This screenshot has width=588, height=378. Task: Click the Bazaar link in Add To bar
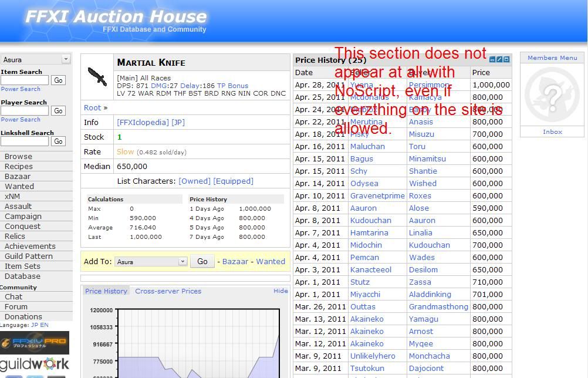point(235,261)
